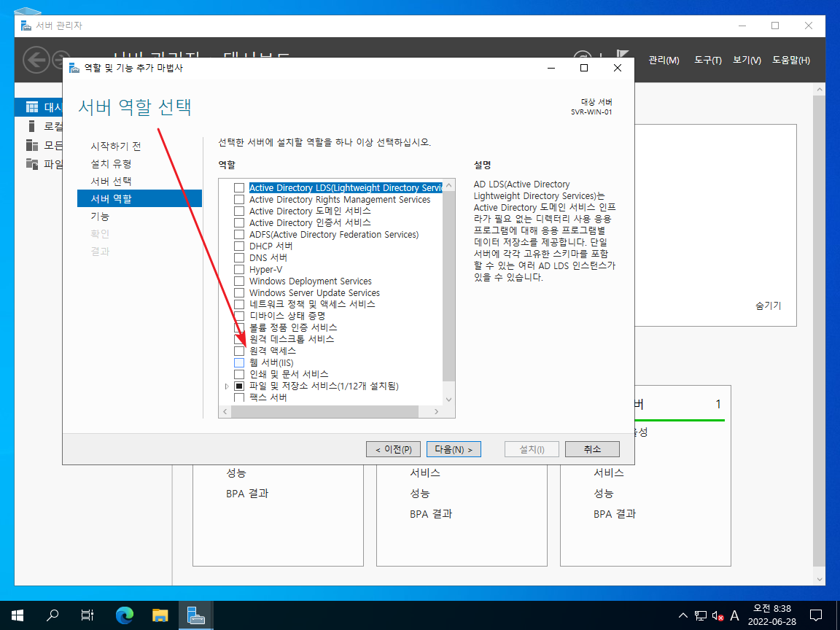The width and height of the screenshot is (840, 630).
Task: Click 성능 in first dashboard tile
Action: point(236,473)
